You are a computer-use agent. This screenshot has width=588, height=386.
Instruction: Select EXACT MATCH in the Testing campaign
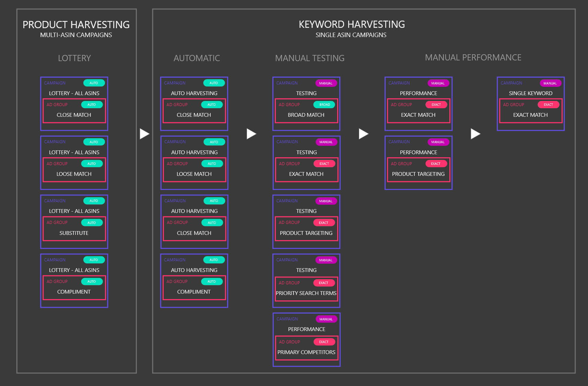point(306,174)
